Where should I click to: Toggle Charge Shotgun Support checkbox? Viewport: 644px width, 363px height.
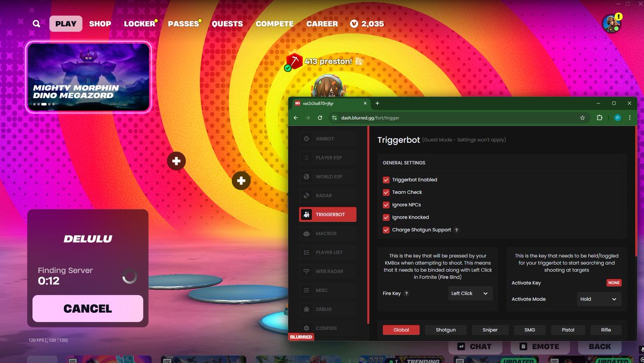(x=386, y=230)
